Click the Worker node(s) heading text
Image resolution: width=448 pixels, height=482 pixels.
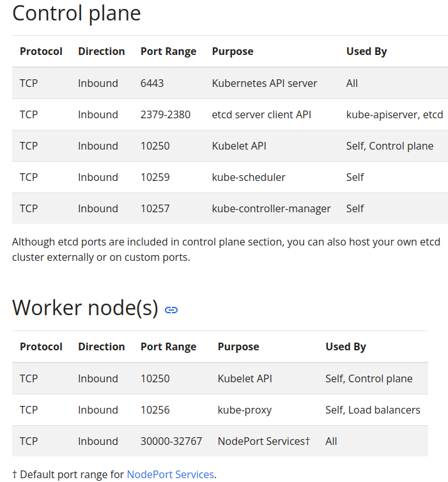coord(85,308)
